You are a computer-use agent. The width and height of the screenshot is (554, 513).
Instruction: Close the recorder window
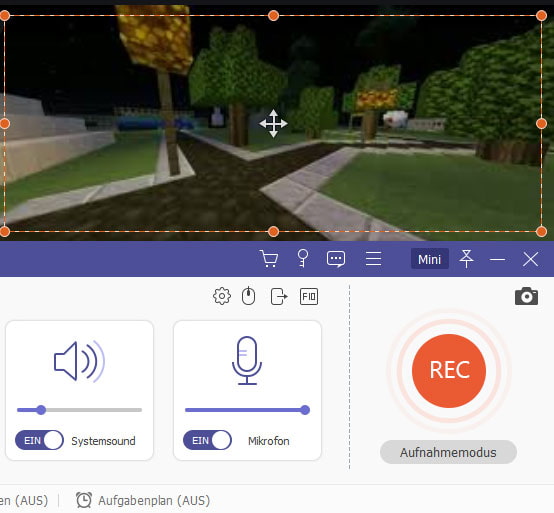pyautogui.click(x=530, y=259)
